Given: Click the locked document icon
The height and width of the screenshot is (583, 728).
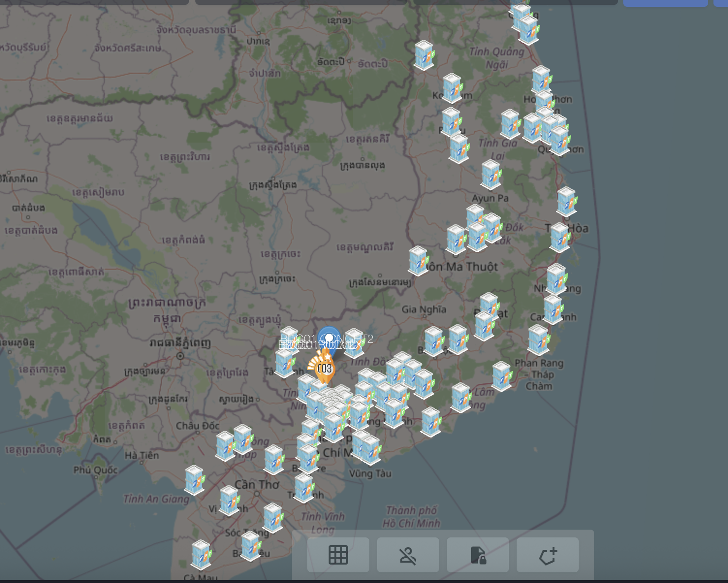Looking at the screenshot, I should coord(477,555).
